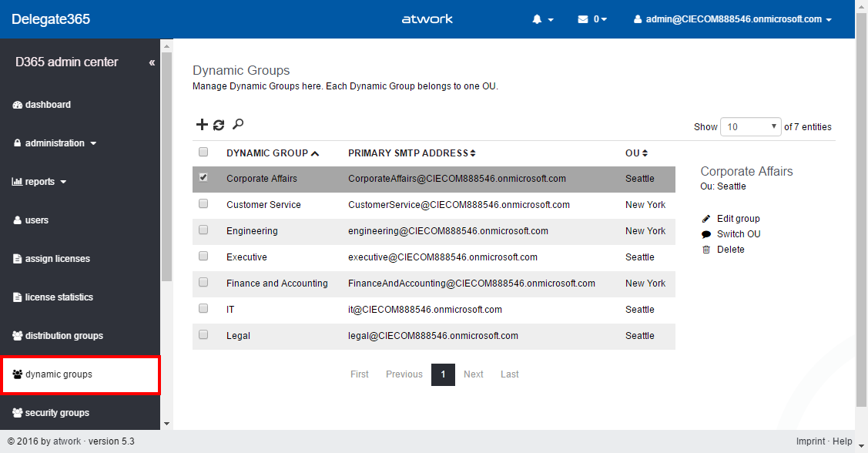Go to assign licenses page
Viewport: 868px width, 453px height.
click(x=57, y=259)
